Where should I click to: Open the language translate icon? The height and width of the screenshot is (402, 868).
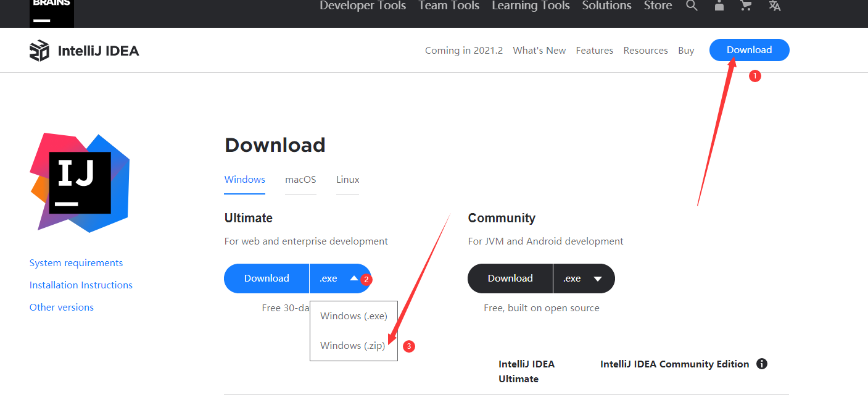coord(775,6)
